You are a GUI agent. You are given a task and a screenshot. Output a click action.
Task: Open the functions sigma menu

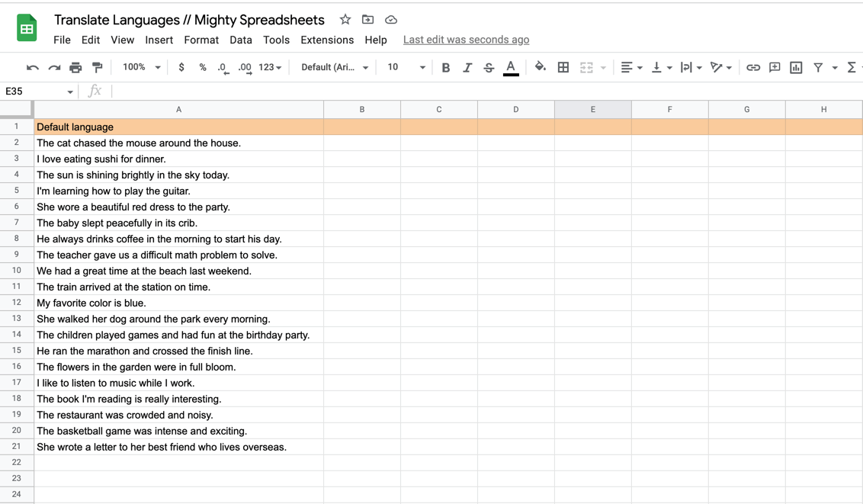pos(852,67)
